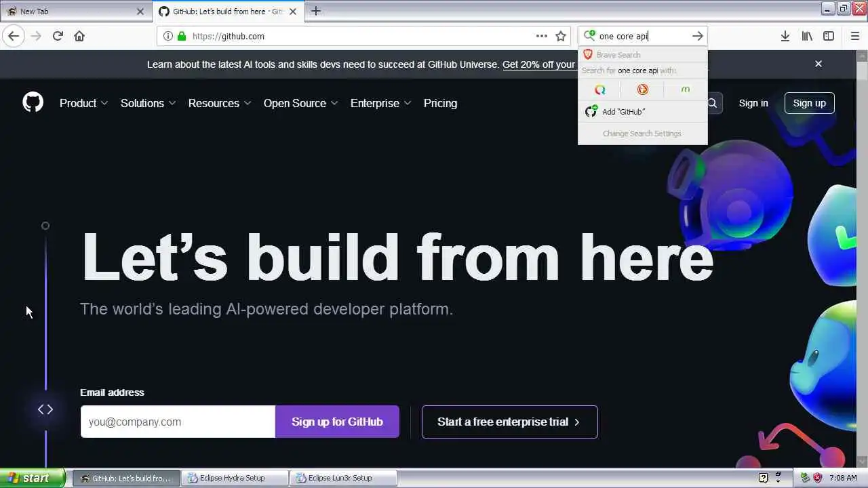868x488 pixels.
Task: Click the taskbar clock showing 7:08 AM
Action: pos(843,478)
